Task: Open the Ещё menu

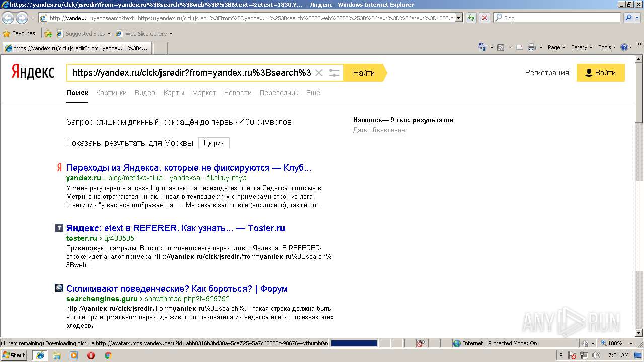Action: click(x=313, y=93)
